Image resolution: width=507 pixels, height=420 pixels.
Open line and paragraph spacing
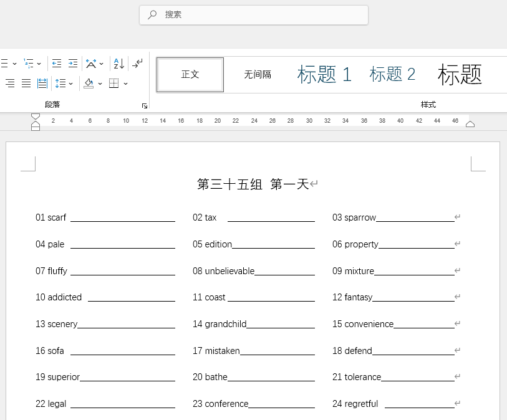click(60, 84)
